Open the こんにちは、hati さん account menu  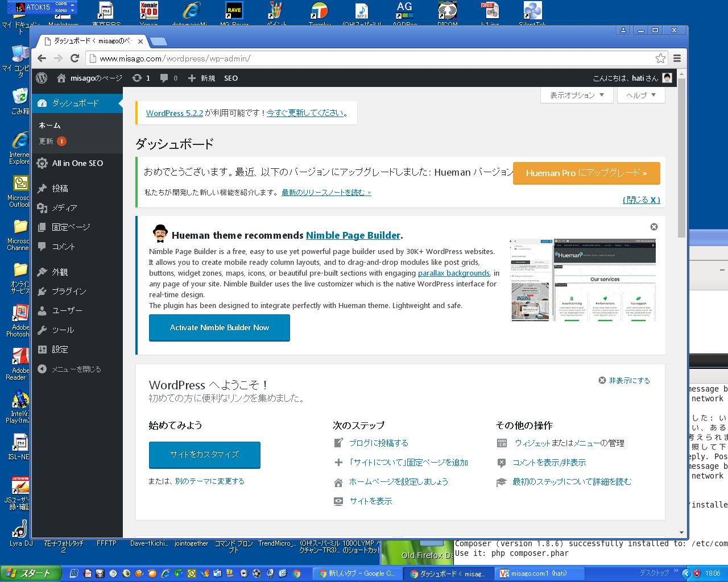click(x=632, y=78)
